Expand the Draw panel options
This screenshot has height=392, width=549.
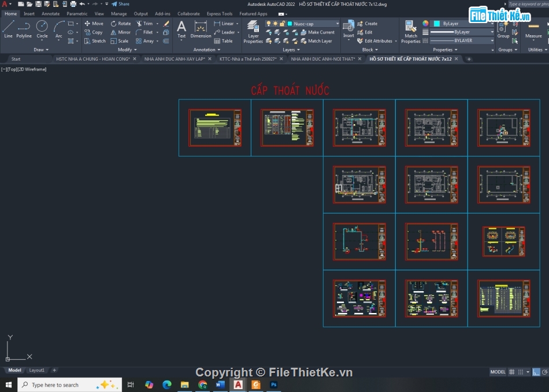[41, 50]
